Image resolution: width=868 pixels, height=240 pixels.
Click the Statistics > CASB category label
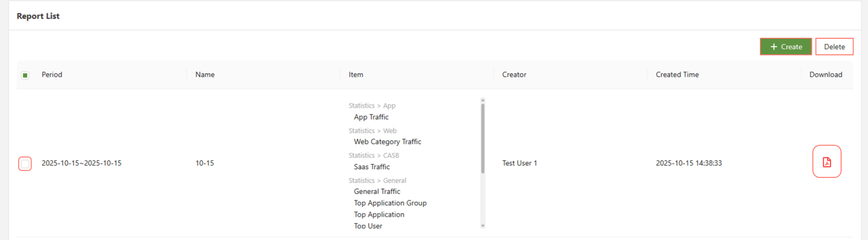pos(374,155)
